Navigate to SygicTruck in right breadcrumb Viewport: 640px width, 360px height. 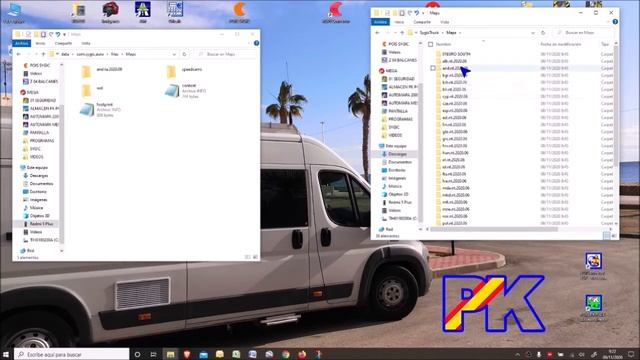pyautogui.click(x=429, y=33)
